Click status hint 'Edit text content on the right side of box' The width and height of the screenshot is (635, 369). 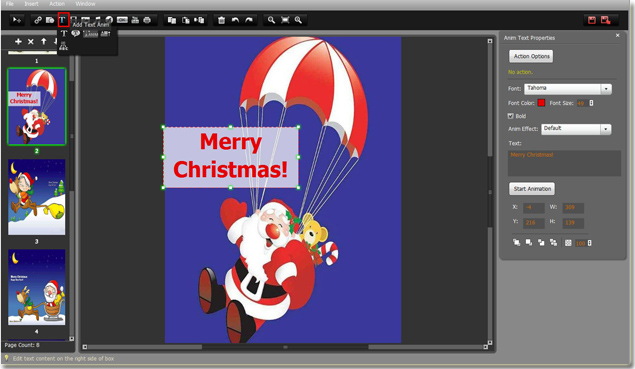[x=63, y=358]
